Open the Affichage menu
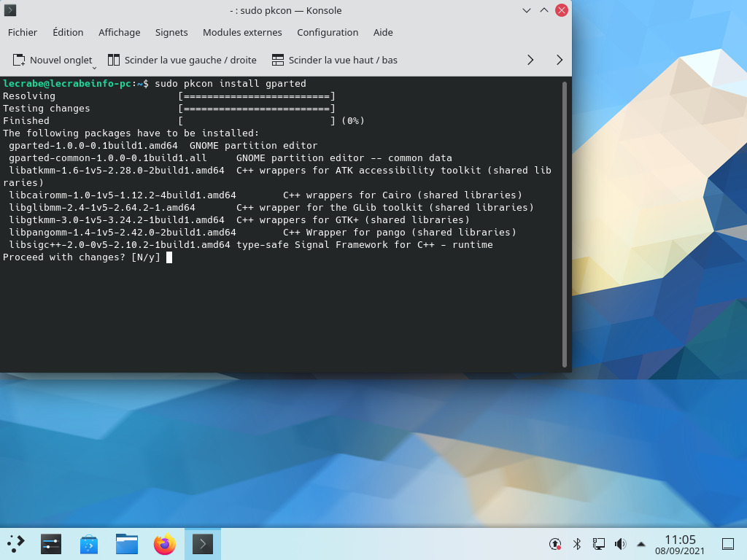The height and width of the screenshot is (560, 747). [119, 32]
